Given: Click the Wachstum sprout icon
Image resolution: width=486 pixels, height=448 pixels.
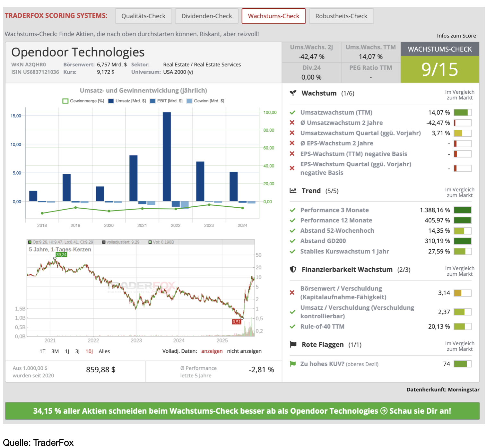Looking at the screenshot, I should 293,93.
